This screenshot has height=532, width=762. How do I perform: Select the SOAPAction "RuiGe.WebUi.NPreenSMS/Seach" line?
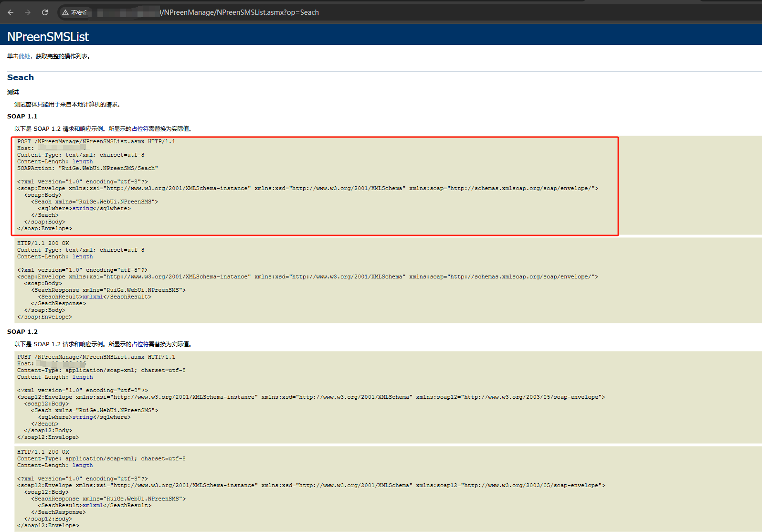click(x=88, y=169)
